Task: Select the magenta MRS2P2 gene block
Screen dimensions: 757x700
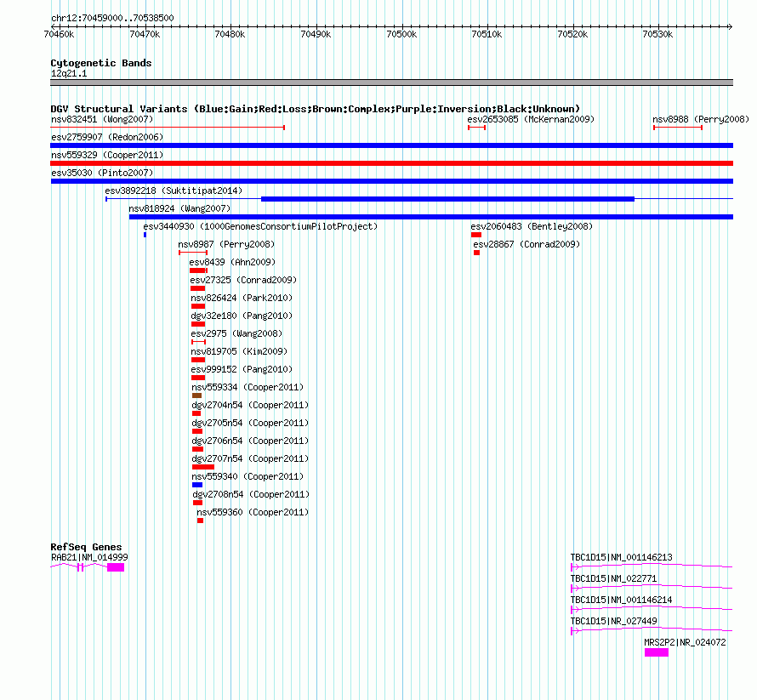Action: point(657,652)
